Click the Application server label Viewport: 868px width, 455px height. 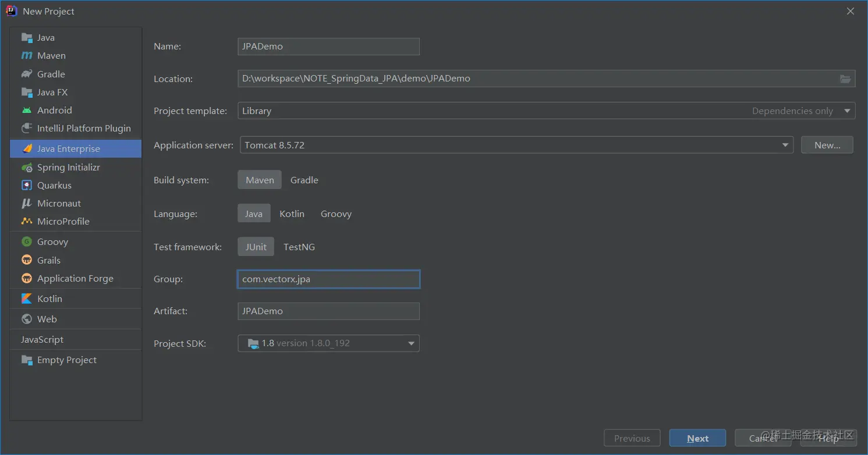tap(193, 145)
